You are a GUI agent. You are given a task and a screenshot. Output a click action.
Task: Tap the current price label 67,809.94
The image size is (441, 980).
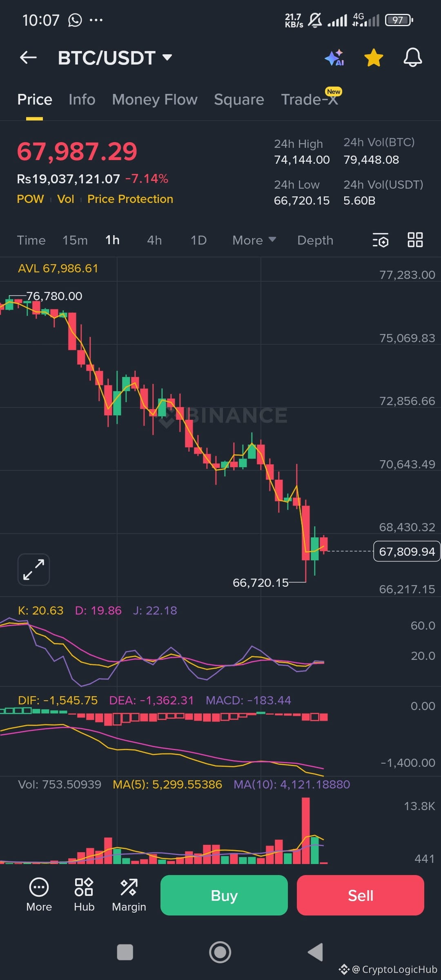(x=407, y=551)
